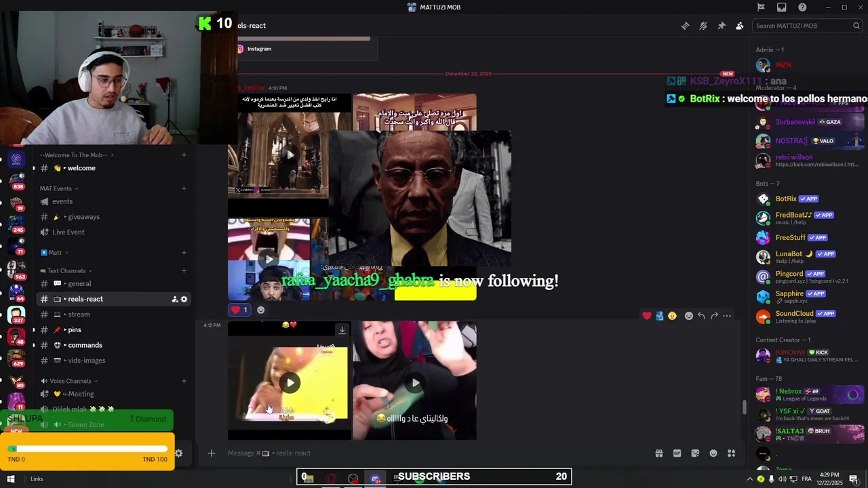Play the church interior video
The width and height of the screenshot is (868, 488).
coord(290,155)
